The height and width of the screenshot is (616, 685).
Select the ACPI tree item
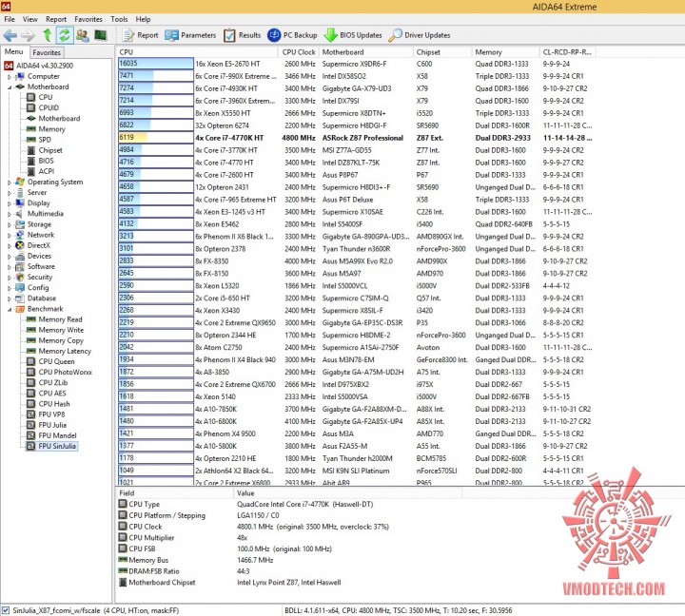[41, 171]
